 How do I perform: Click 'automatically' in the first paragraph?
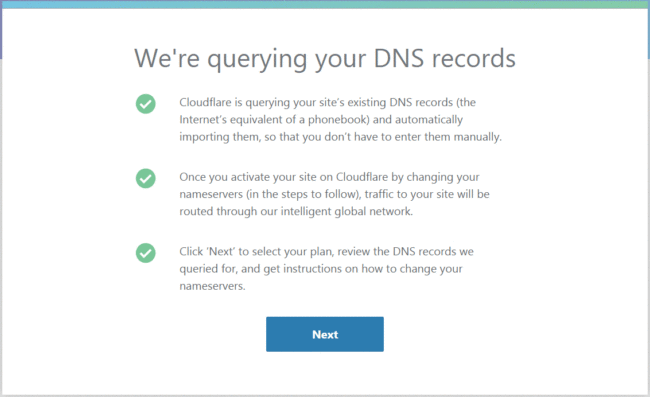pyautogui.click(x=429, y=119)
